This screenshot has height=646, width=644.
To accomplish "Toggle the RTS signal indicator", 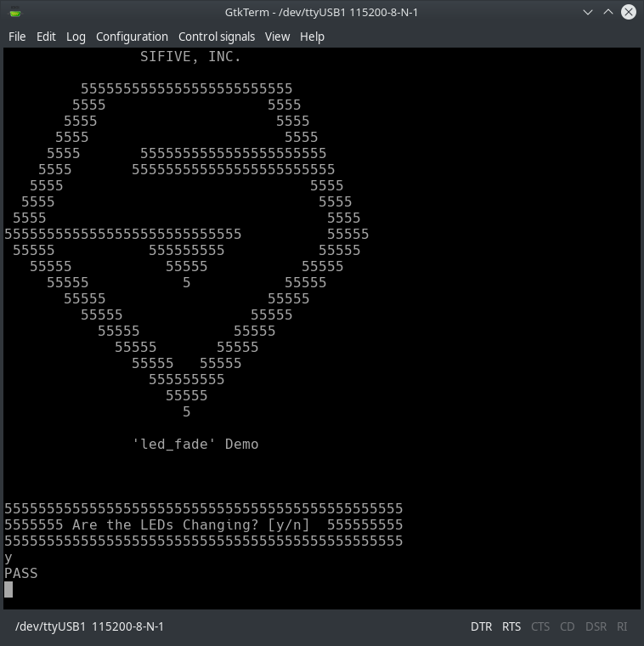I will pos(511,626).
